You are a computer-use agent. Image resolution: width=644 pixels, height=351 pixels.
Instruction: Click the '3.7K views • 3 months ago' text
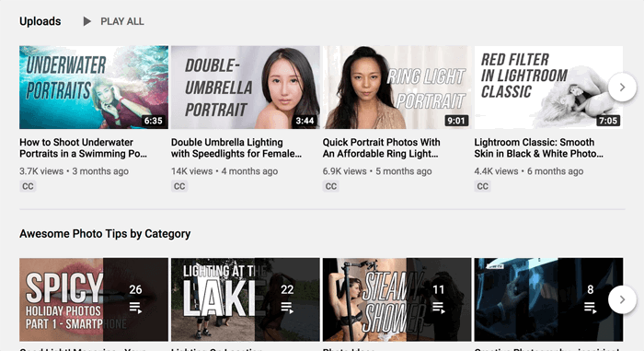74,171
